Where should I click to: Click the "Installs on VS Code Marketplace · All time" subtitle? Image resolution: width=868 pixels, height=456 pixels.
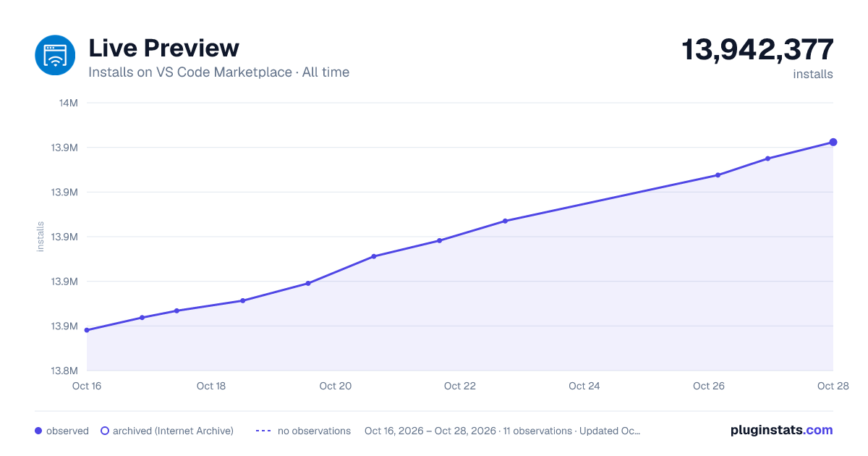click(218, 72)
